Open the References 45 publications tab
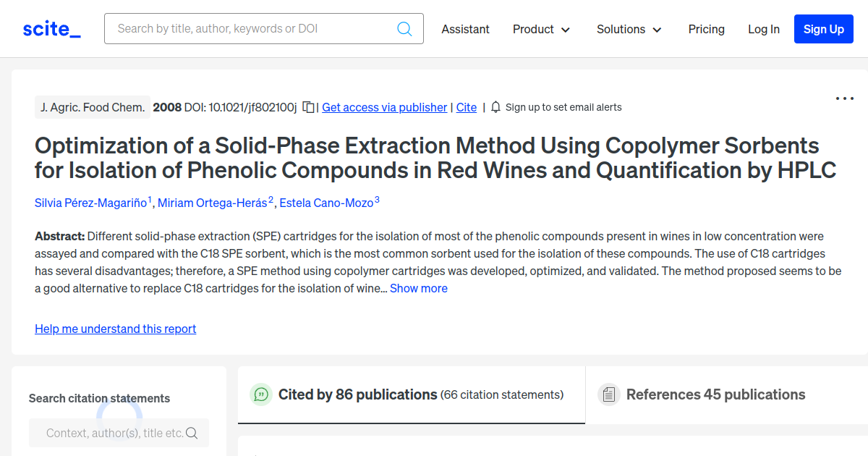 pyautogui.click(x=715, y=394)
